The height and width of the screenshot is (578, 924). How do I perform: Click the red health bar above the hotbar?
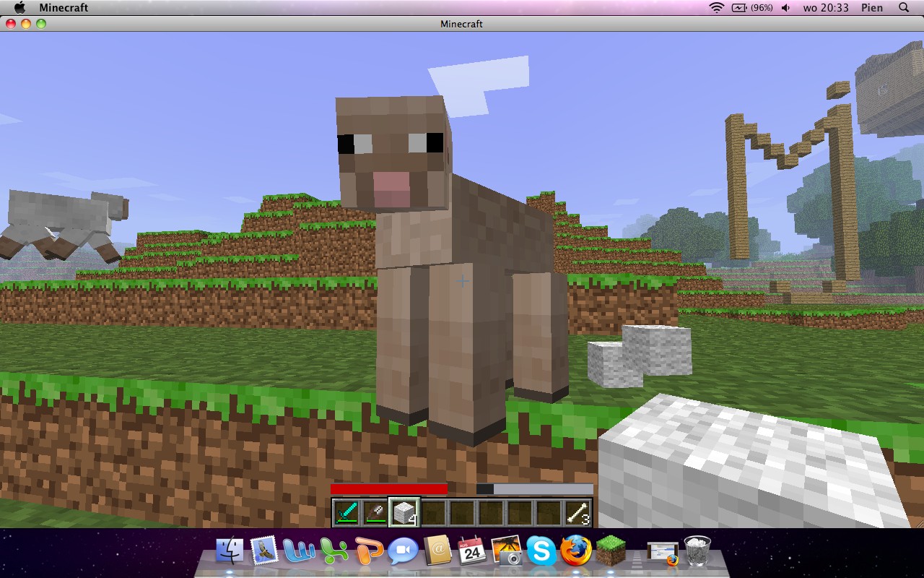(x=383, y=488)
